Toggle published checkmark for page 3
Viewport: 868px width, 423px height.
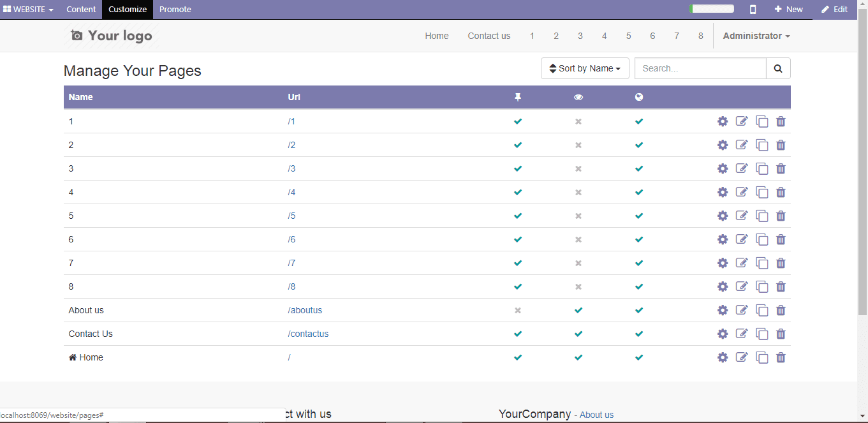coord(639,168)
